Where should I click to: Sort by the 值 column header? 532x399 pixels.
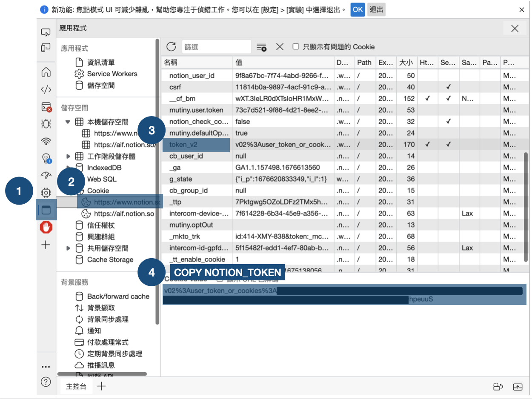(x=283, y=63)
